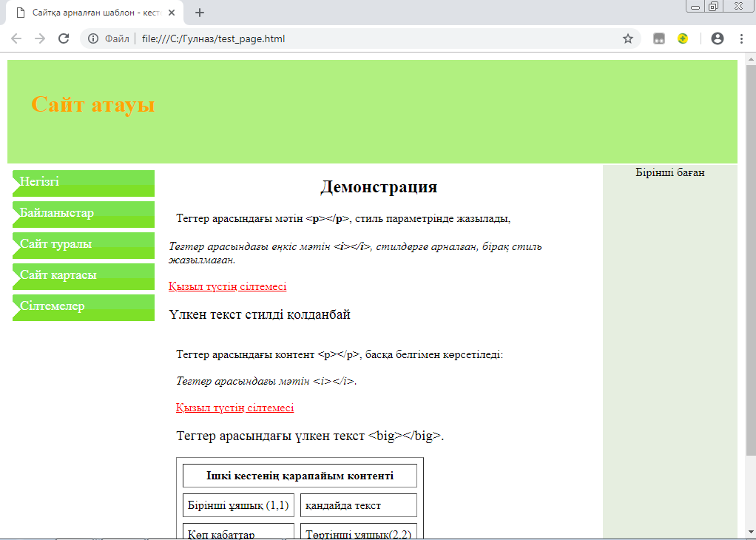Click the Үлкен текст стилді қолданбай text
The height and width of the screenshot is (540, 756).
[260, 315]
